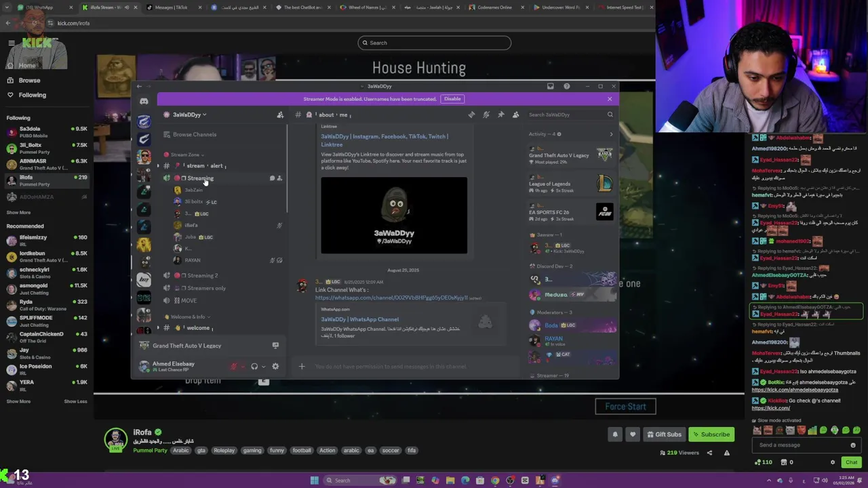Click the 3aWaDDyy Linktree preview image
This screenshot has width=868, height=488.
(x=394, y=216)
